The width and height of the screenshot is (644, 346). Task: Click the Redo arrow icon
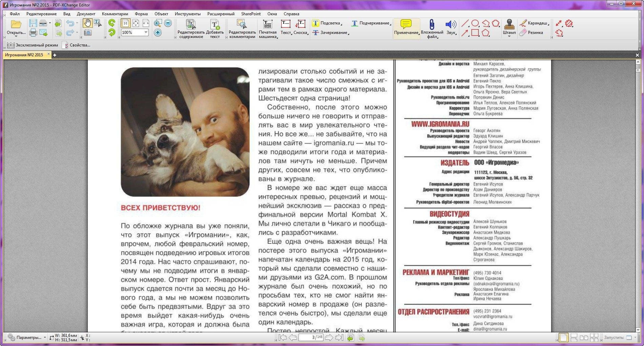click(70, 33)
